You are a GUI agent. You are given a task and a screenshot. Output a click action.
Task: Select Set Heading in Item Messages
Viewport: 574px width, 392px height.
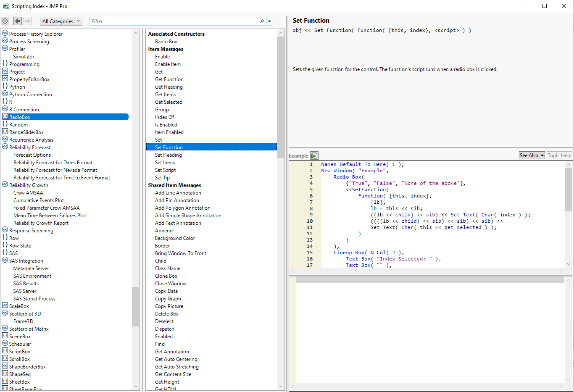pos(168,155)
